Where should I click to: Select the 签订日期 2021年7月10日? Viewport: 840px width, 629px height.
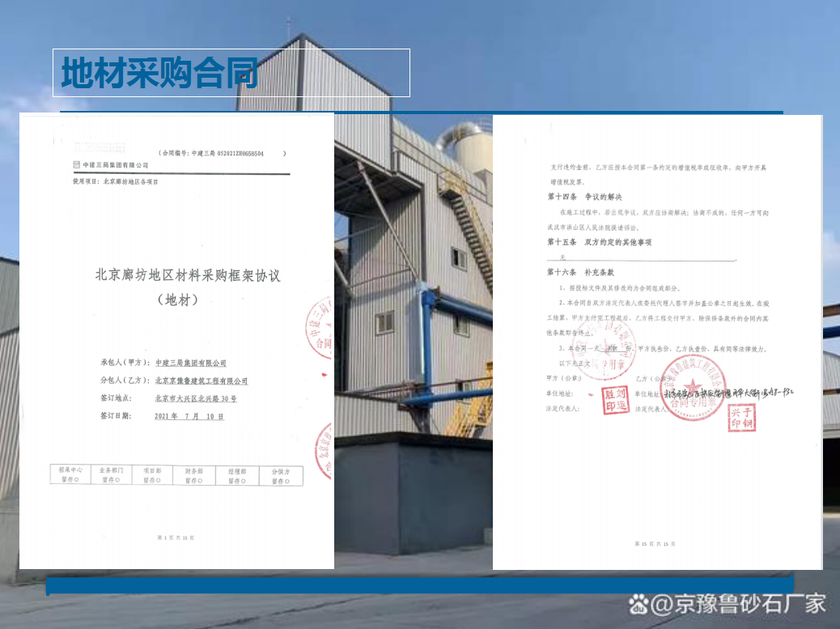click(x=189, y=416)
